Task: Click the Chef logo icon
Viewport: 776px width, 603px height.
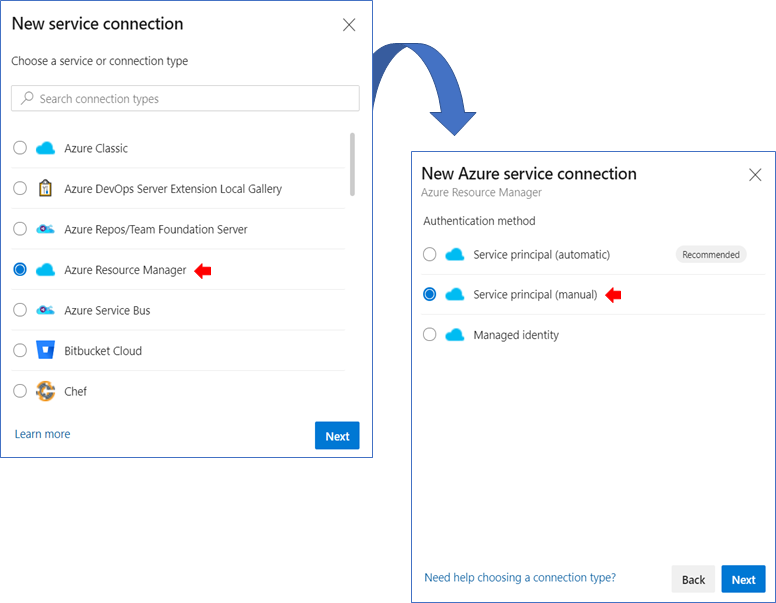Action: (x=46, y=391)
